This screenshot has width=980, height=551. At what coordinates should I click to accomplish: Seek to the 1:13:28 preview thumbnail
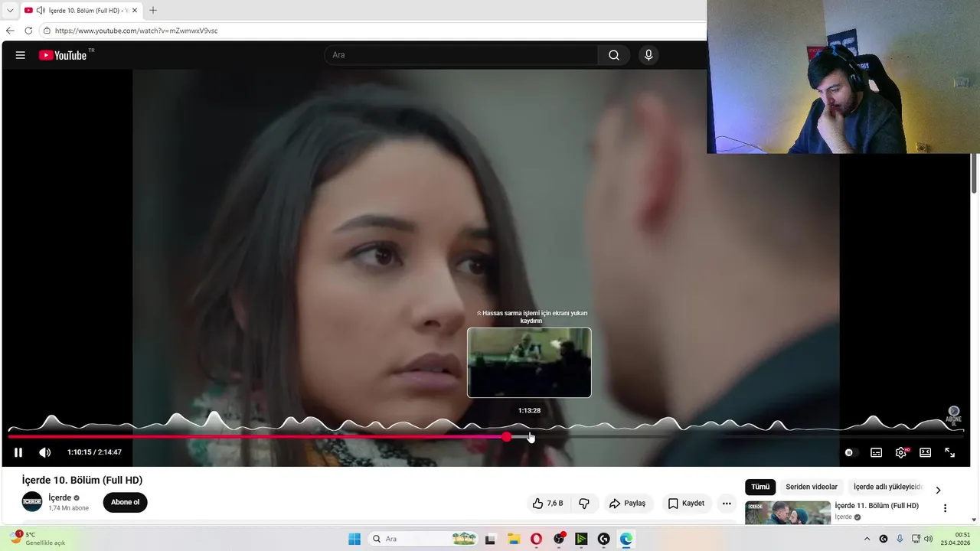click(529, 363)
